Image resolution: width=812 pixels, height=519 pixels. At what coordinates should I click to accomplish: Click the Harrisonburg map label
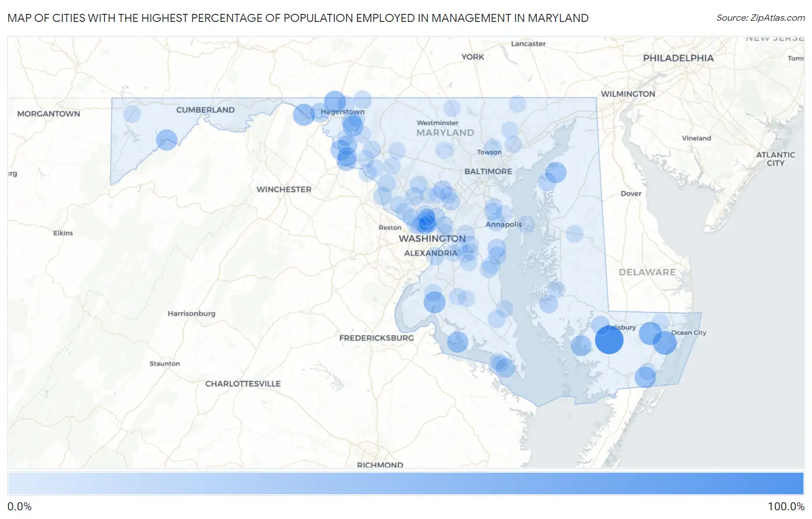point(191,313)
